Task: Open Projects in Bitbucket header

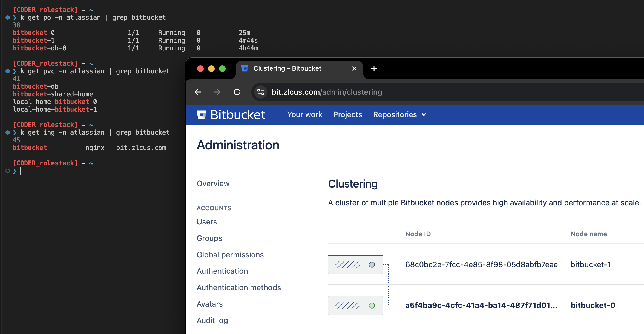Action: [347, 115]
